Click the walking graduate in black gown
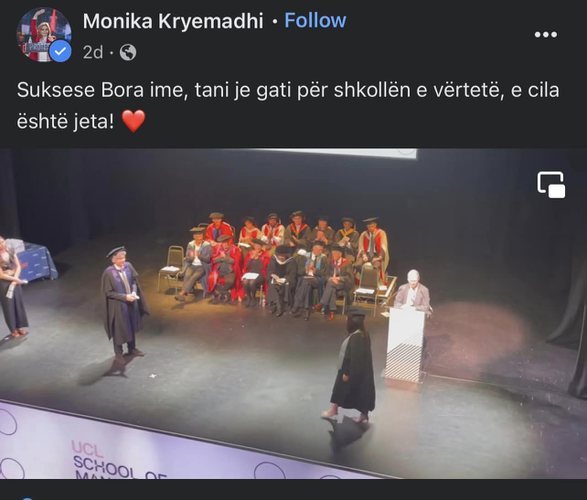The width and height of the screenshot is (587, 500). tap(351, 367)
